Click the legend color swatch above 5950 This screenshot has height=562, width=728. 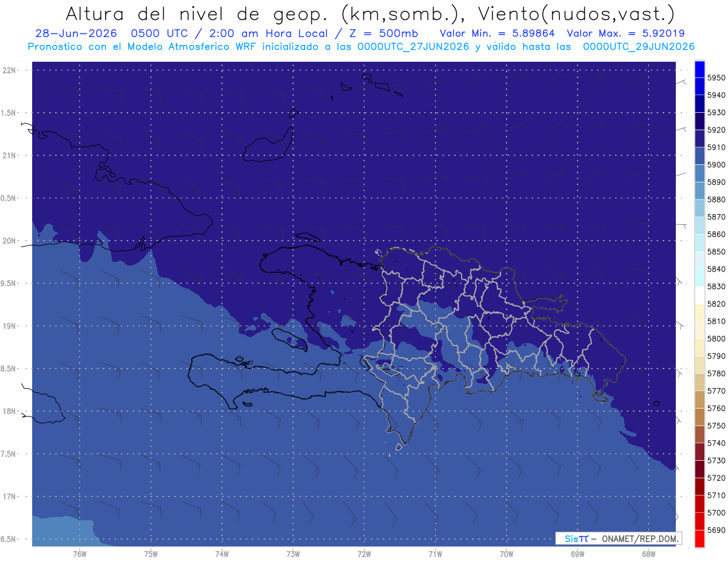point(699,69)
